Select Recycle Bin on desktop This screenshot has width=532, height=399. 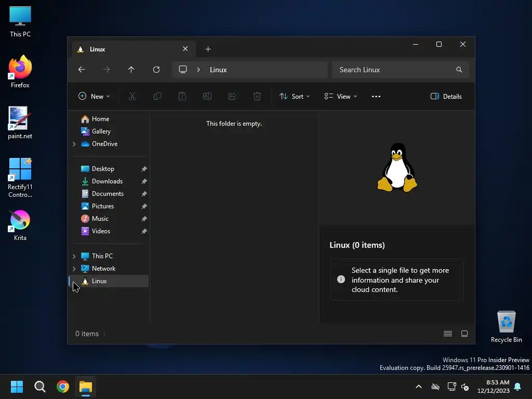[506, 327]
